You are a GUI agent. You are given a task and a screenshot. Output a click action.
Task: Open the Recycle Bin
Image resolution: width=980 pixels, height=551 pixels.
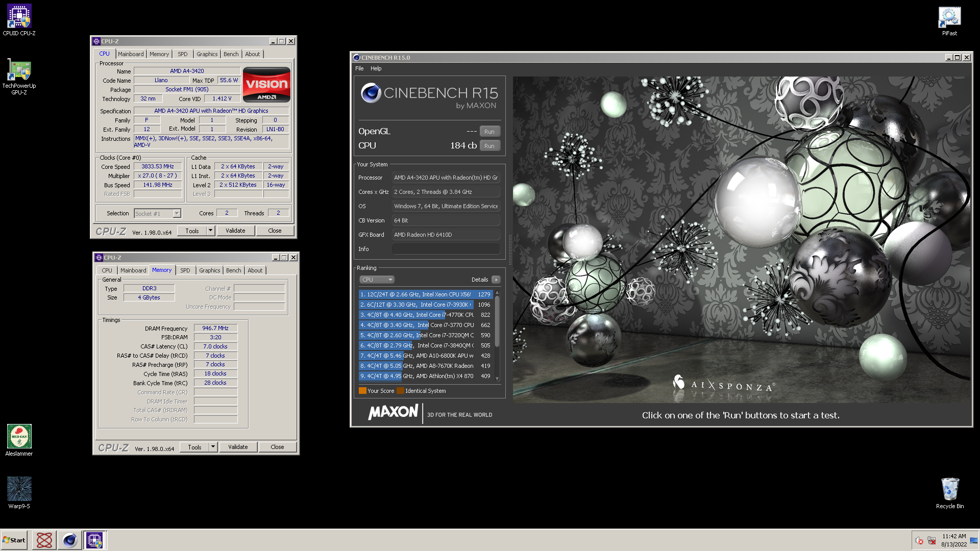(x=949, y=493)
